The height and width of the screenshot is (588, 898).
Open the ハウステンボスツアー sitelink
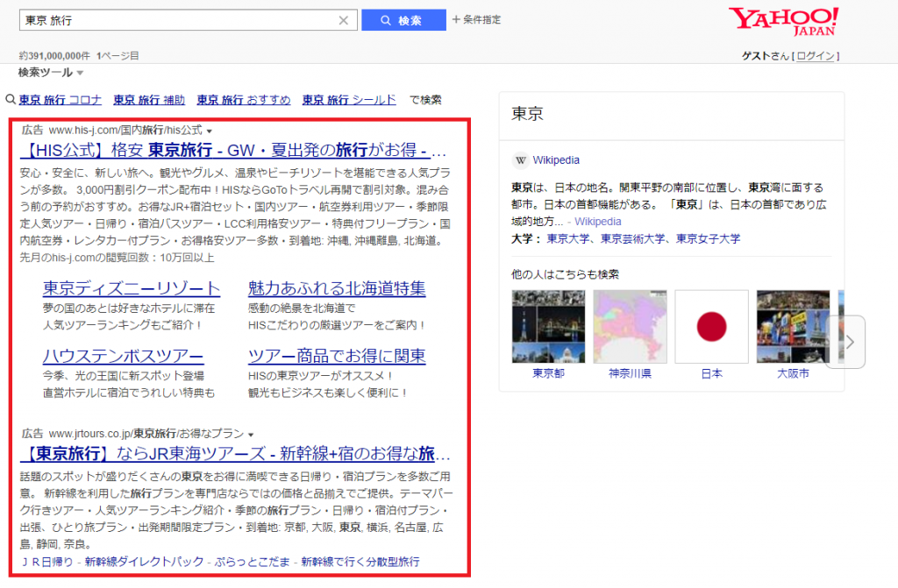coord(123,356)
